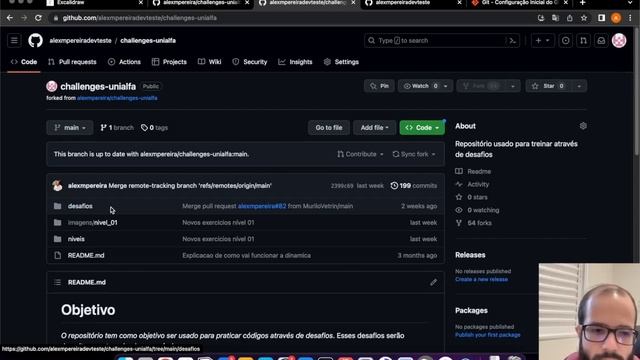640x360 pixels.
Task: Star the repository
Action: point(549,86)
